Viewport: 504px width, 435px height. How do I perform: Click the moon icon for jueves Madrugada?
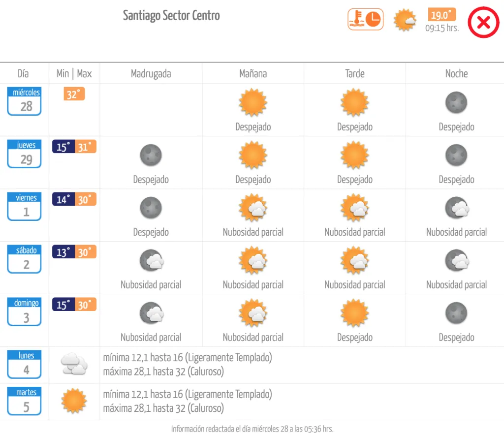(151, 155)
